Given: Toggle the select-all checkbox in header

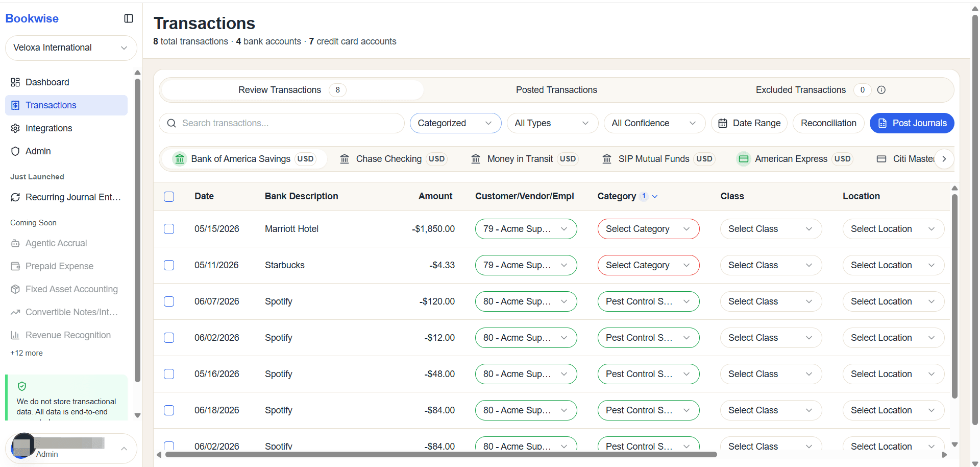Looking at the screenshot, I should point(169,197).
